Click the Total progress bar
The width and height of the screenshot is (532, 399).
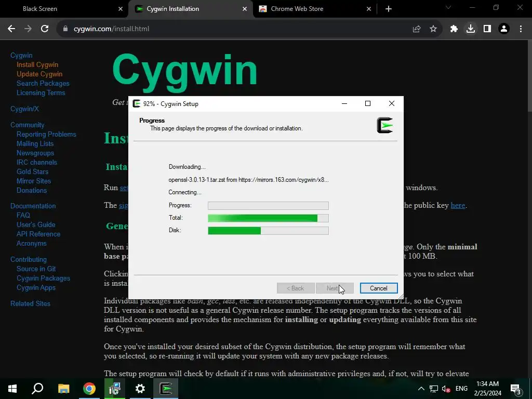[x=268, y=218]
